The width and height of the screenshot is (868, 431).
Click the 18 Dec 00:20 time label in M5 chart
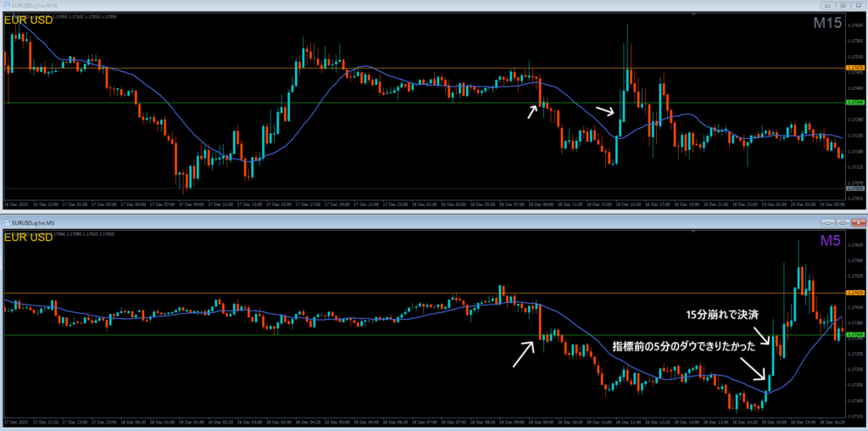click(x=133, y=423)
